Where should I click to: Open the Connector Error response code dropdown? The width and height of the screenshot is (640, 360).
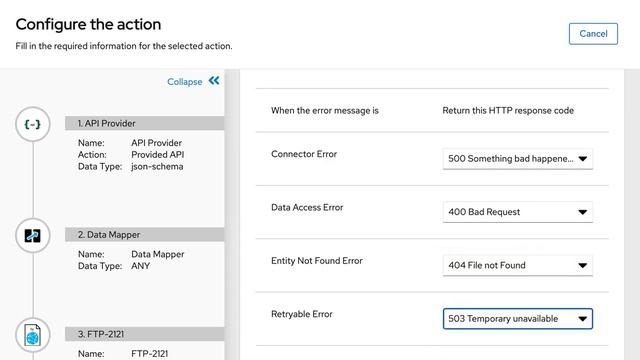[518, 159]
